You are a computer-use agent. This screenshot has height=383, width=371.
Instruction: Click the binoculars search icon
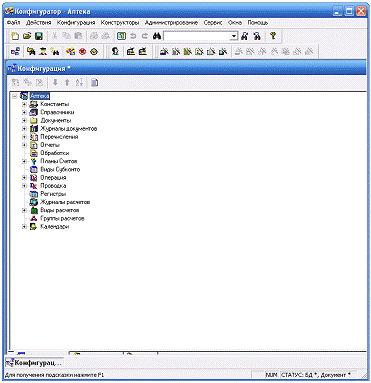157,36
